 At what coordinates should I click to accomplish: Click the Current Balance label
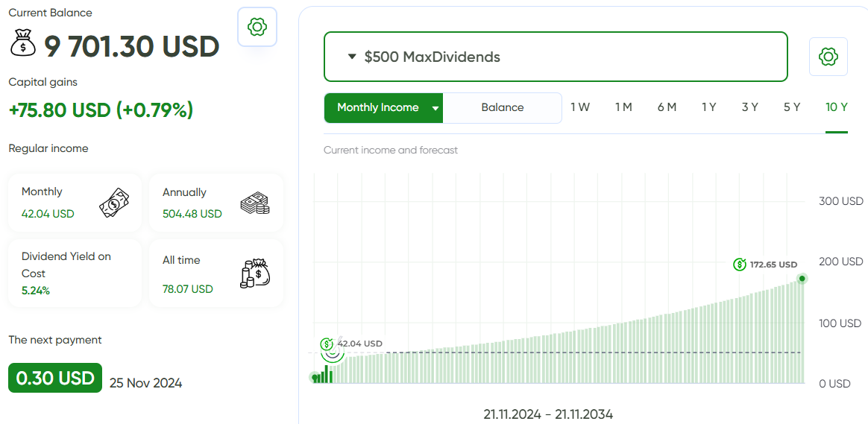click(51, 12)
